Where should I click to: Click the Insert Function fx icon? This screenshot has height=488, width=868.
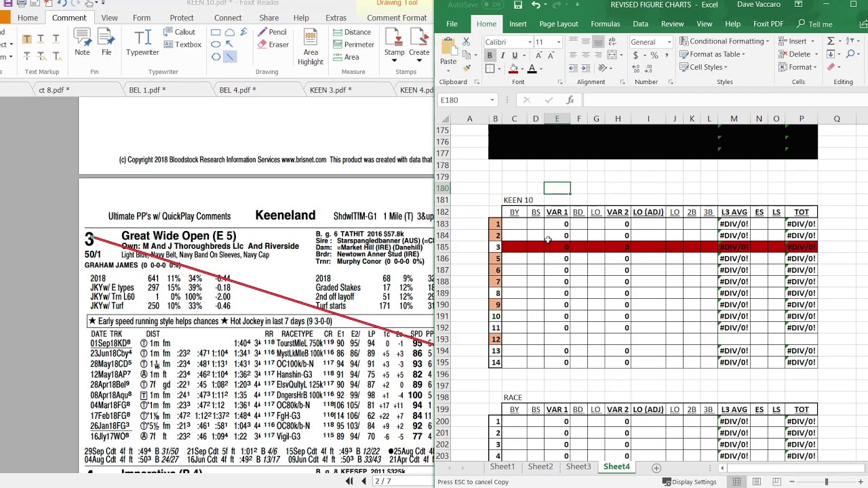coord(570,100)
